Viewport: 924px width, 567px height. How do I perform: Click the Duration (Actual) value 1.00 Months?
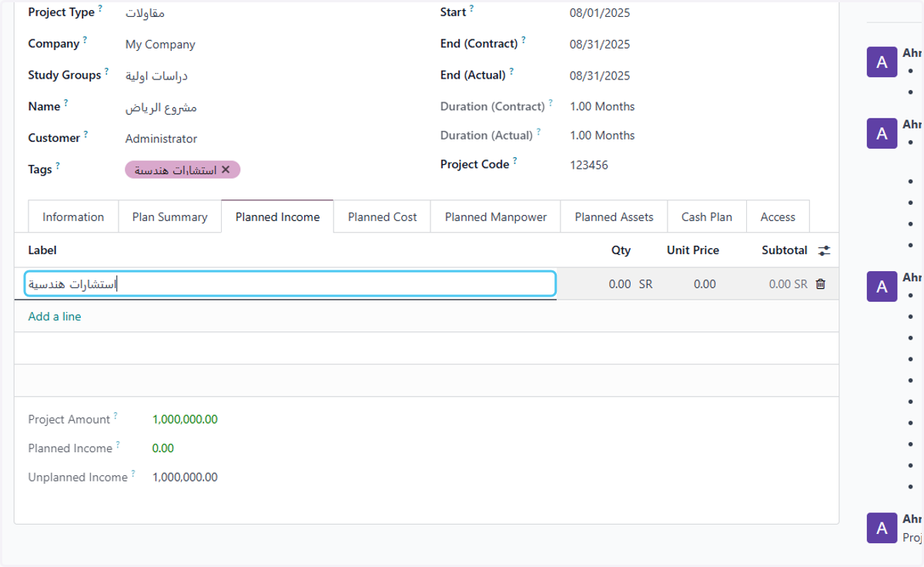(602, 136)
